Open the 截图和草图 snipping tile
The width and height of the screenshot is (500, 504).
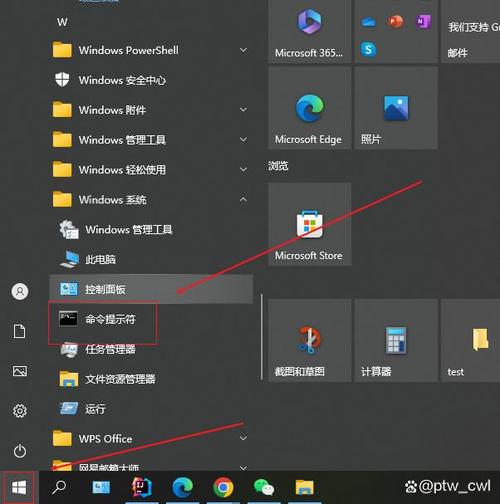309,340
